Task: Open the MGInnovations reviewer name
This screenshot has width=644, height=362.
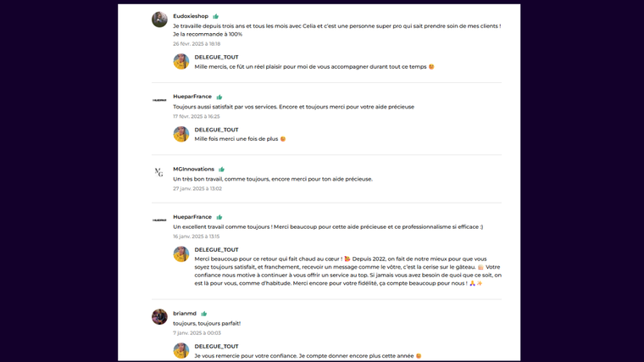Action: pos(193,170)
